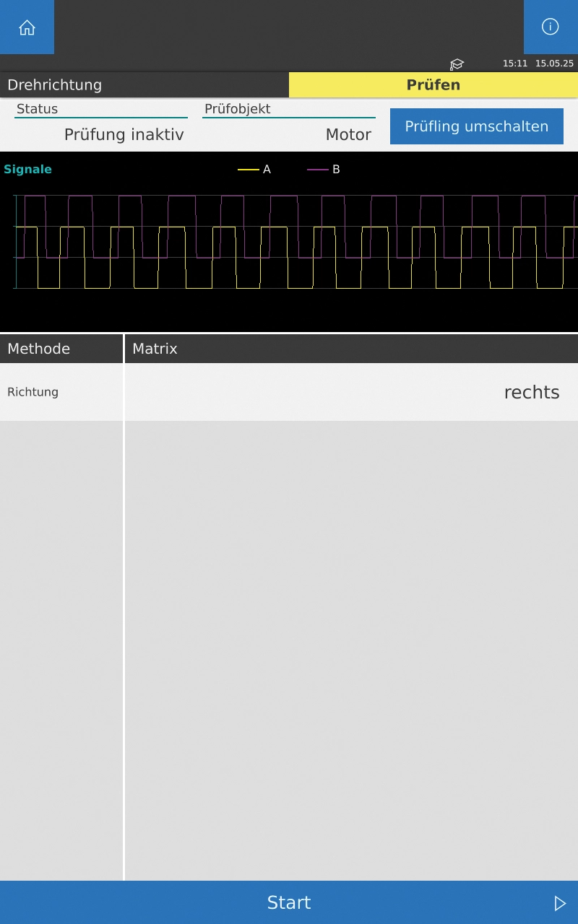This screenshot has height=924, width=578.
Task: Click the Matrix column header
Action: point(155,349)
